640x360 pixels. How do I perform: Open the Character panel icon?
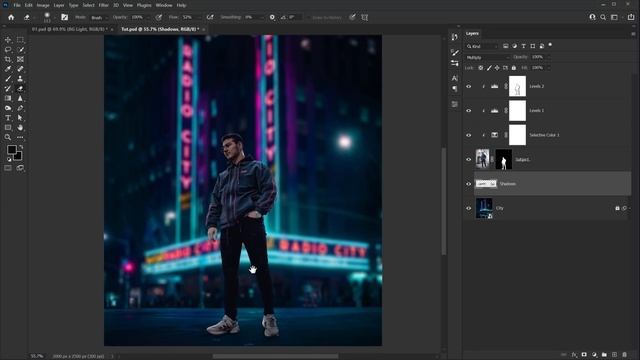pos(455,78)
